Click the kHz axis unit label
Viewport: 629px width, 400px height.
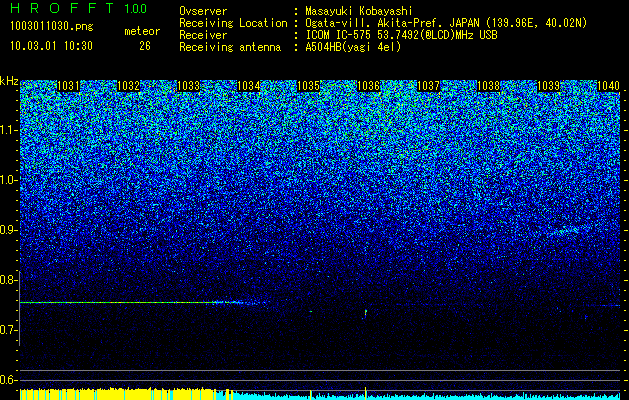pyautogui.click(x=9, y=81)
